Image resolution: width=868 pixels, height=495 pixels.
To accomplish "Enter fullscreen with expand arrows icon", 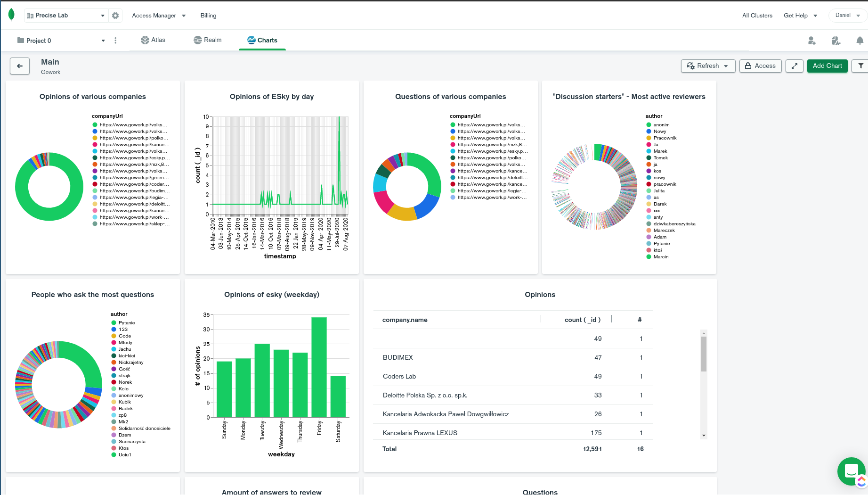I will tap(795, 66).
